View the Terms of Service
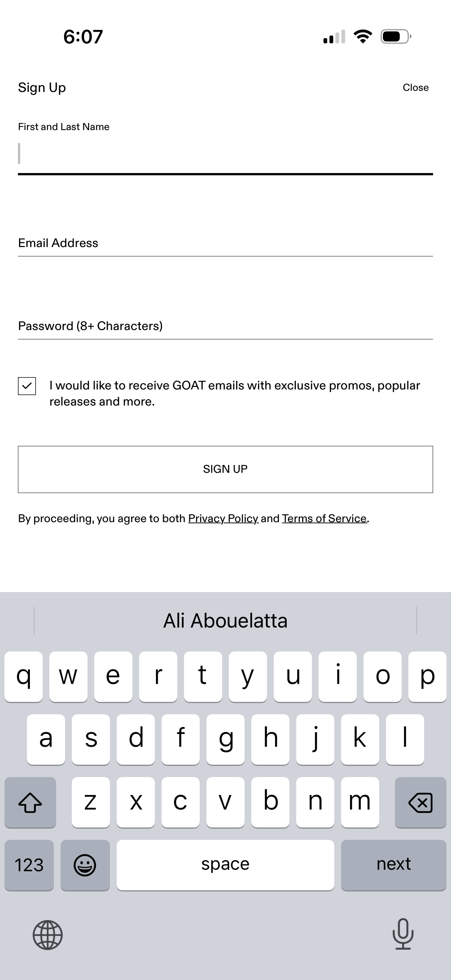Image resolution: width=451 pixels, height=980 pixels. pos(324,518)
